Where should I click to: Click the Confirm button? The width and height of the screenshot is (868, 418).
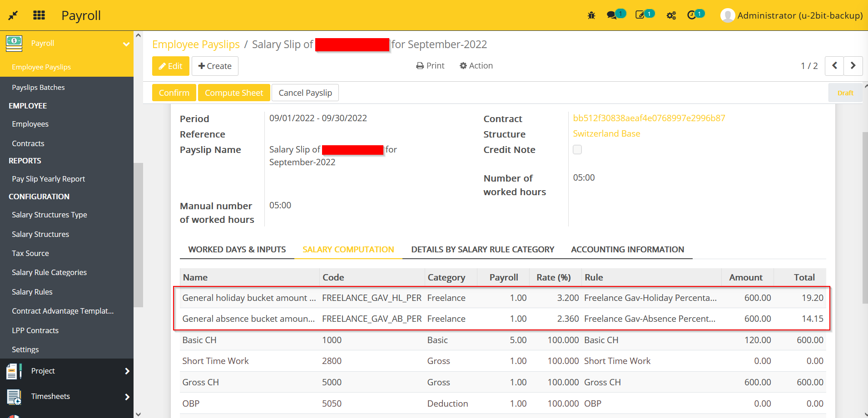174,93
